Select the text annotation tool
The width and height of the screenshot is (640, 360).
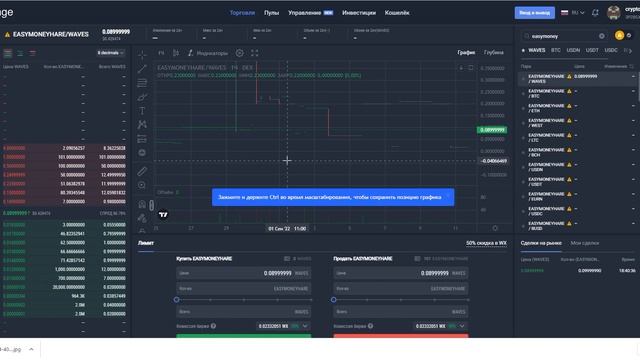pos(142,111)
